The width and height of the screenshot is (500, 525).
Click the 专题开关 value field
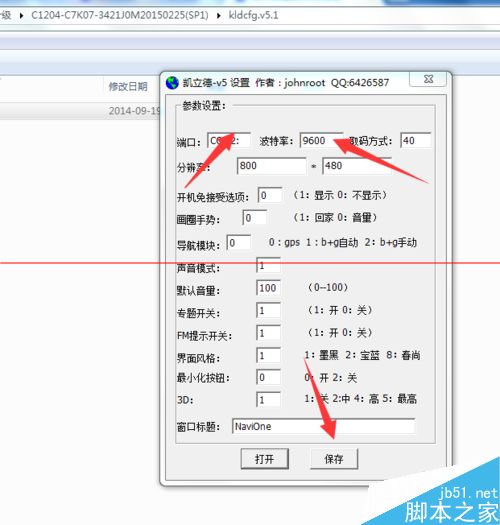pyautogui.click(x=268, y=310)
